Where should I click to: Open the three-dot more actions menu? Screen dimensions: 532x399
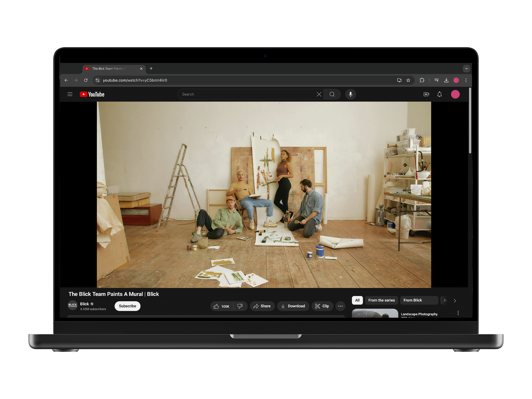[340, 306]
